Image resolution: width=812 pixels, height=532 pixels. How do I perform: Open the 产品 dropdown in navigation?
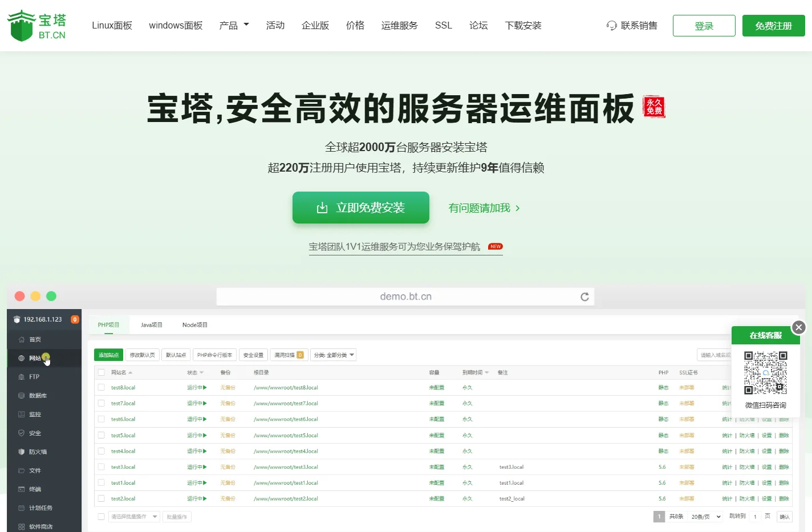234,25
